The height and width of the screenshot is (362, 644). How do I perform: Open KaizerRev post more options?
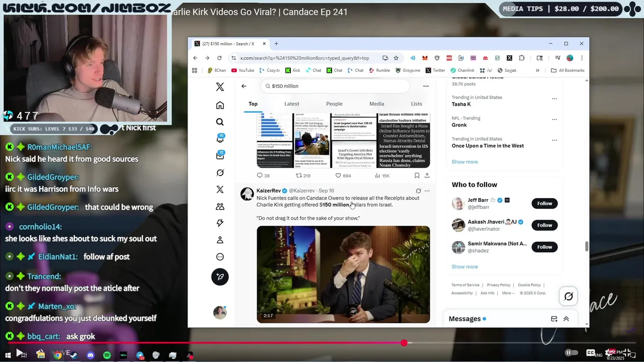(x=427, y=191)
